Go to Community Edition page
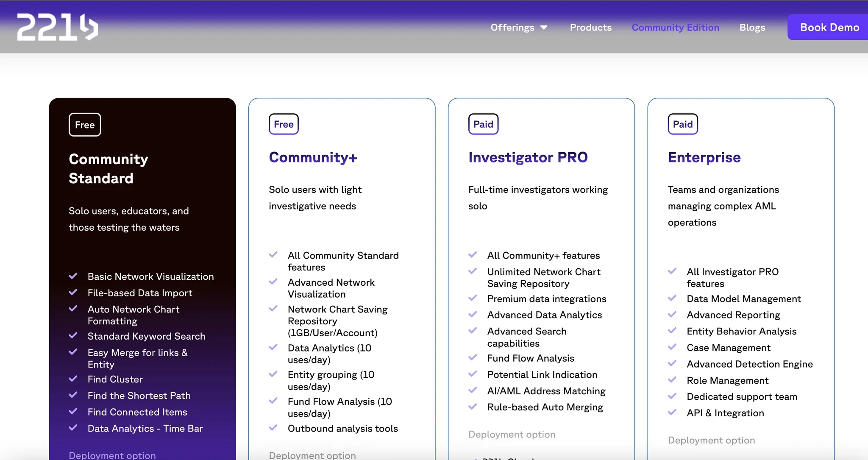The width and height of the screenshot is (868, 460). click(675, 28)
